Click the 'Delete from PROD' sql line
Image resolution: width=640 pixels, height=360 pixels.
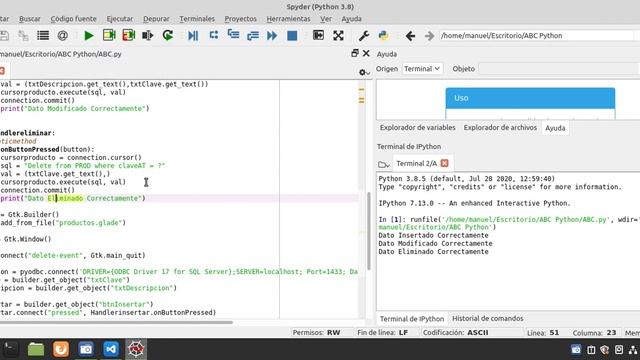[x=83, y=166]
